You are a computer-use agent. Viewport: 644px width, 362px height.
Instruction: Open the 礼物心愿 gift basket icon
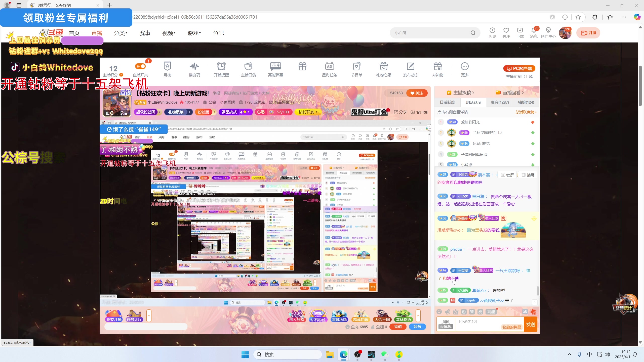coord(383,67)
